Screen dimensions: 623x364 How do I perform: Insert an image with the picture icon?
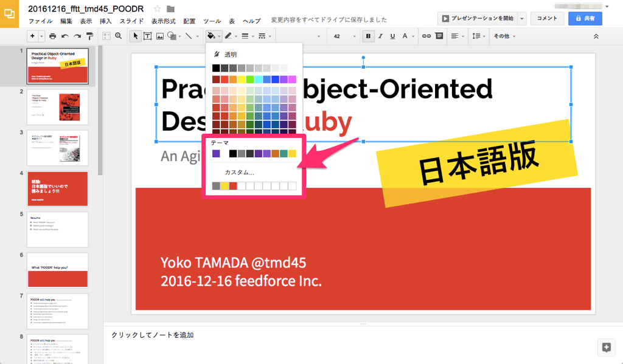160,36
